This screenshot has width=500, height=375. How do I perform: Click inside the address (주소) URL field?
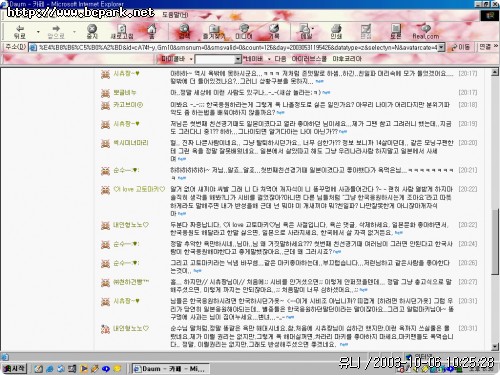coord(237,48)
